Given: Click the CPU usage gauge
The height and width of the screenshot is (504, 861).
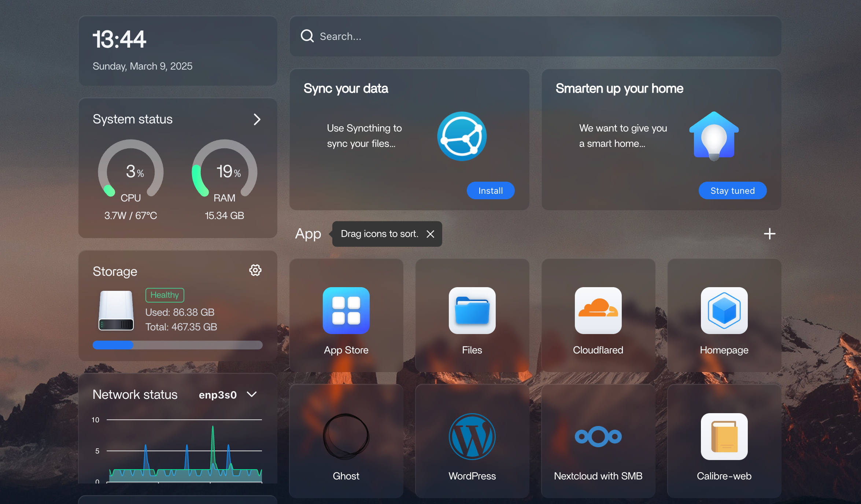Looking at the screenshot, I should pos(131,170).
